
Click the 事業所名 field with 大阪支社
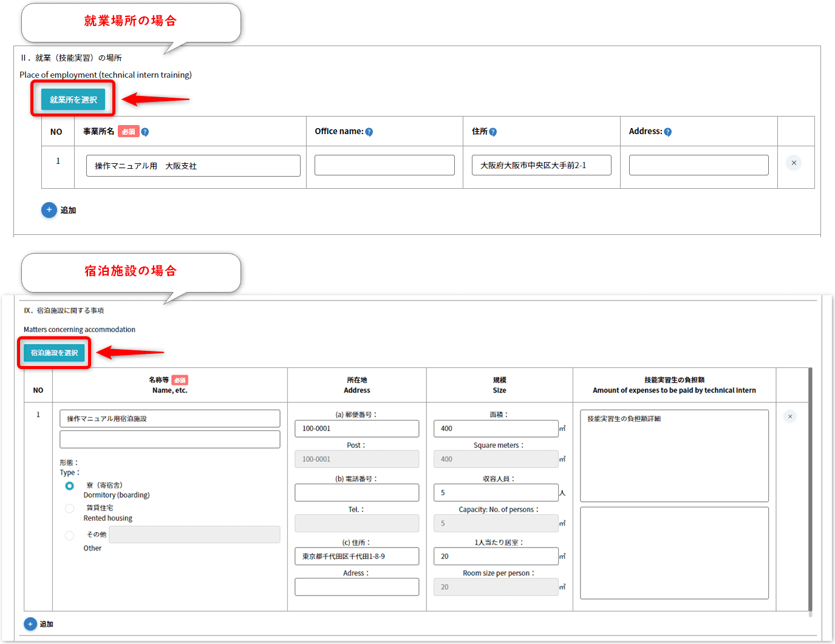pyautogui.click(x=193, y=166)
